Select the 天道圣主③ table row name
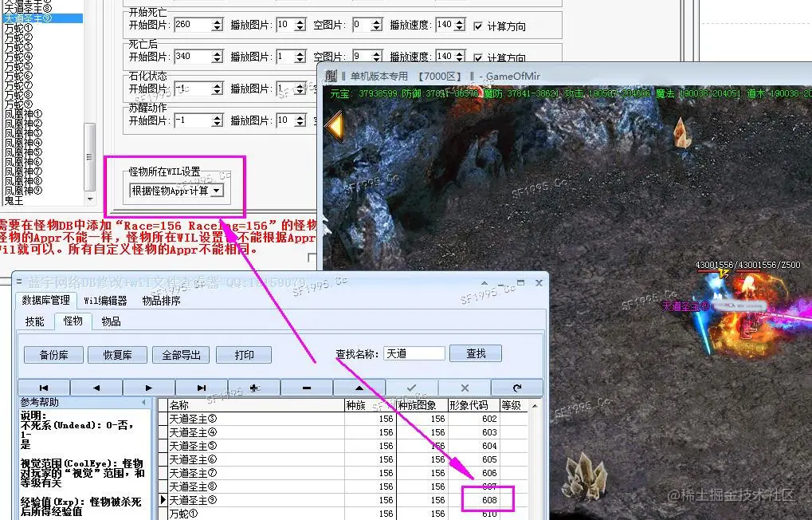 click(257, 419)
